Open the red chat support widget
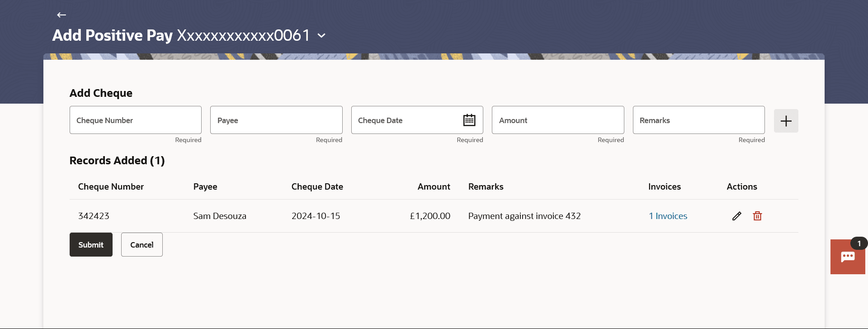The image size is (868, 329). click(x=847, y=257)
